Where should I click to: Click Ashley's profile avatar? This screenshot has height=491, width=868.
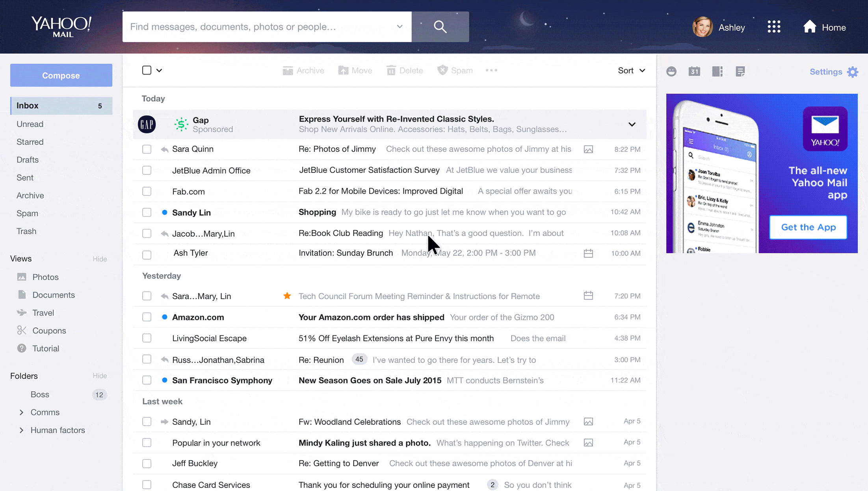702,27
